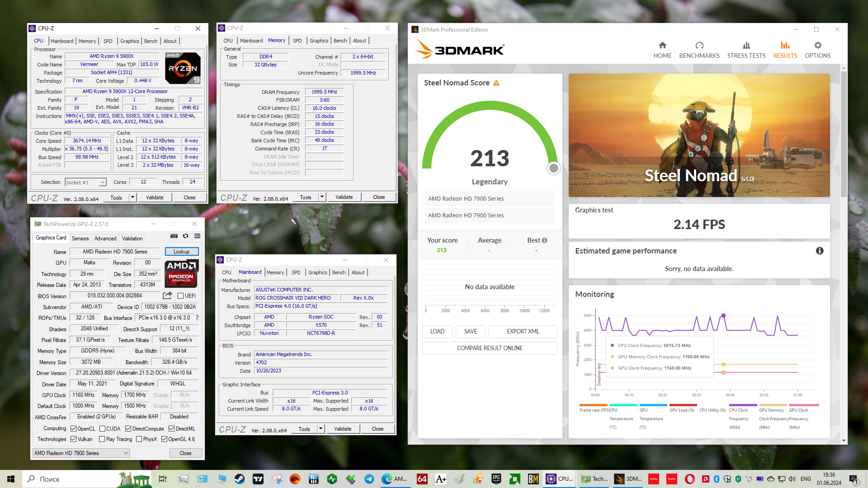Click the volume icon in system tray
This screenshot has height=488, width=868.
[792, 479]
